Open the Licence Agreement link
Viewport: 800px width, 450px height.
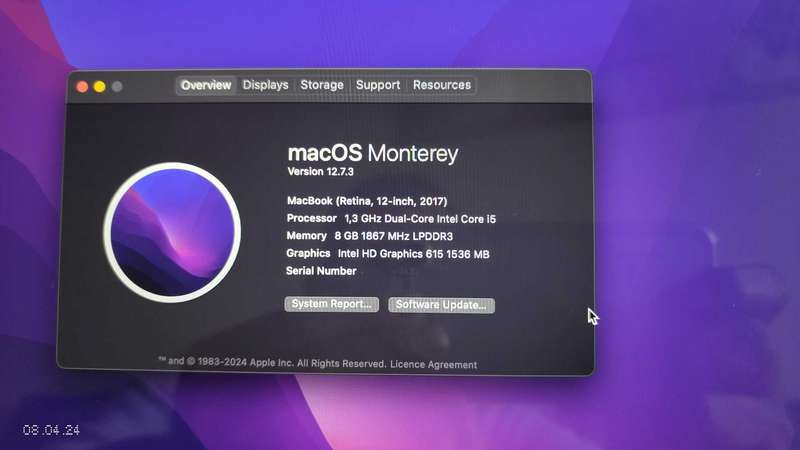[x=434, y=364]
